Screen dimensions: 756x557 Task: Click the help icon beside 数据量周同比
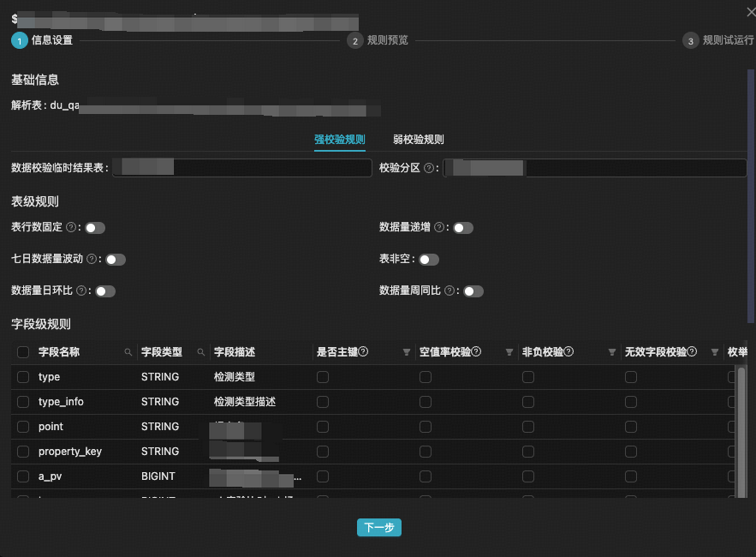pos(449,291)
